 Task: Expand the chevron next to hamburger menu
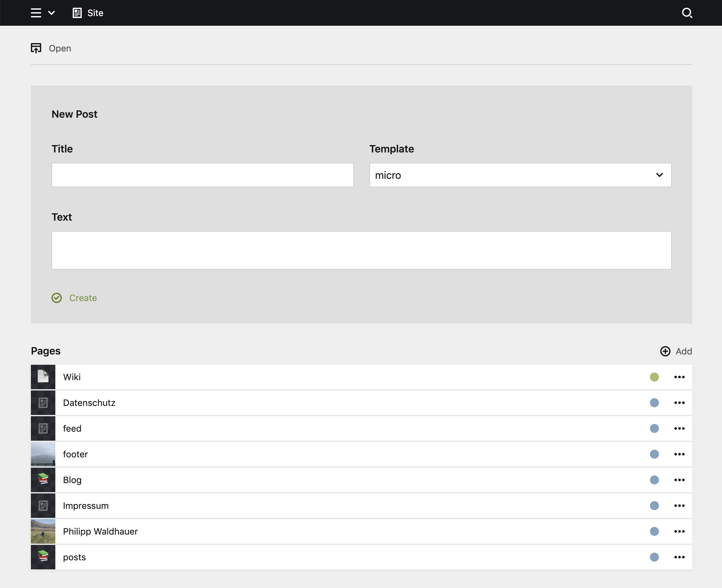click(51, 13)
